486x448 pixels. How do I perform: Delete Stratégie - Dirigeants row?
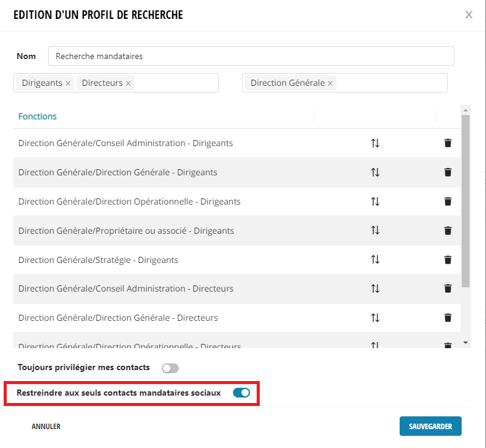[448, 260]
